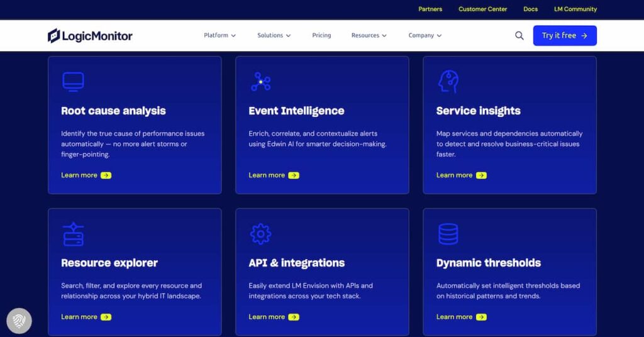Open the Pricing page
This screenshot has height=337, width=644.
coord(321,35)
